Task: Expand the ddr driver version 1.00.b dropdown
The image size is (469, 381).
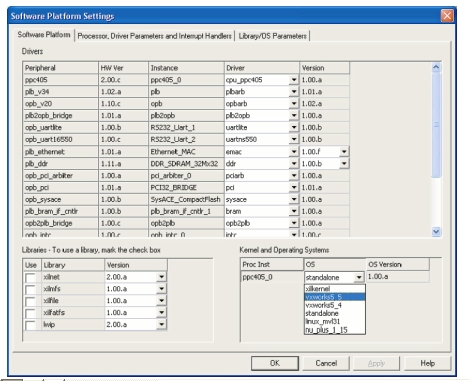Action: [344, 164]
